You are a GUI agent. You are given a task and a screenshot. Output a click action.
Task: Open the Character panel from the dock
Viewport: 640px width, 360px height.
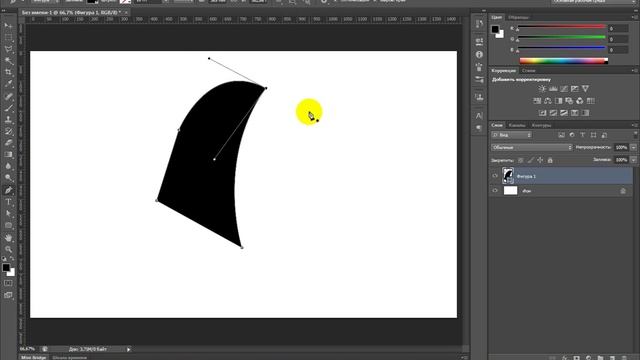[479, 116]
